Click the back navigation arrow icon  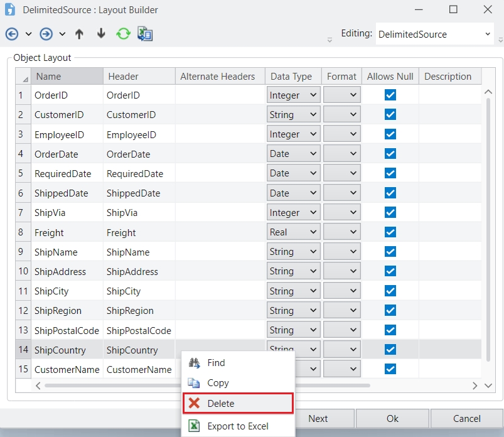click(11, 34)
